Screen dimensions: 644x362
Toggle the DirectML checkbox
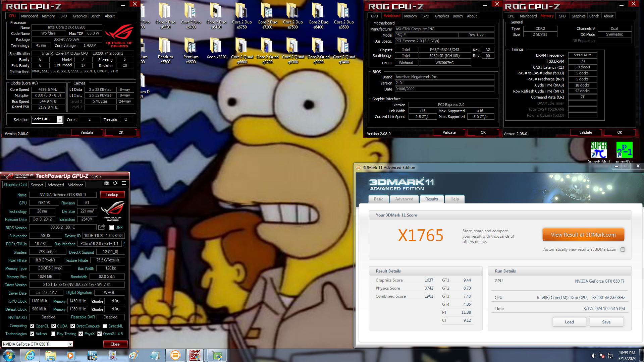coord(105,326)
